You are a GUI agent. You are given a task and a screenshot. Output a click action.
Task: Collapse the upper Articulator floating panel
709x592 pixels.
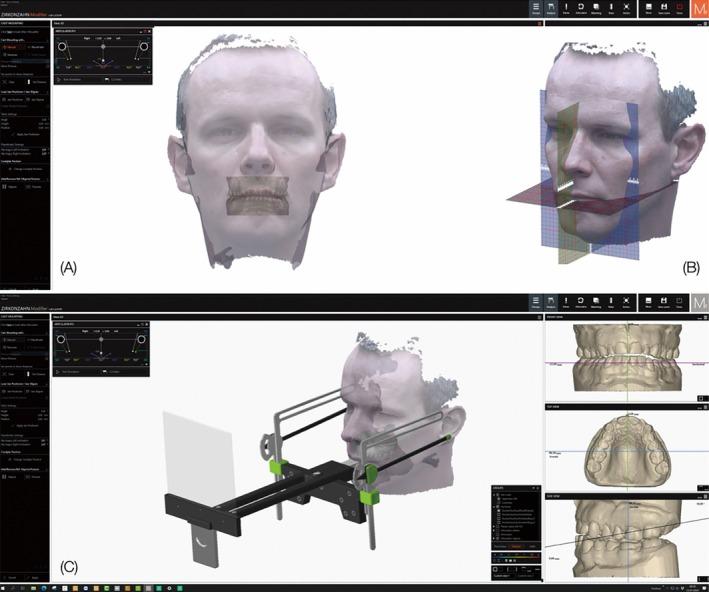141,31
